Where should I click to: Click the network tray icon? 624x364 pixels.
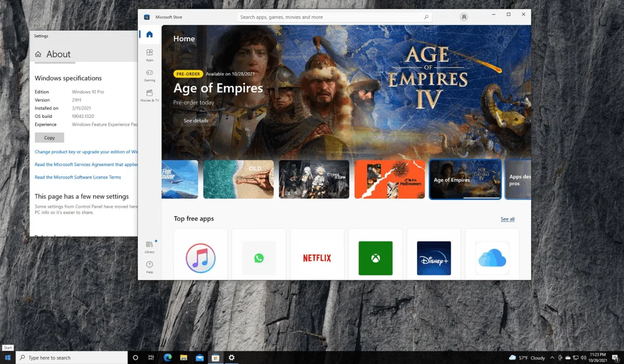(x=576, y=358)
